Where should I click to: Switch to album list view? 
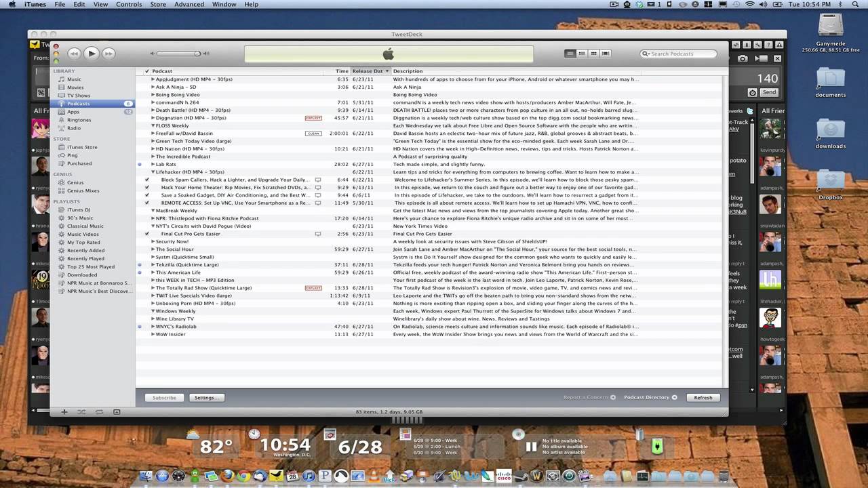tap(582, 54)
